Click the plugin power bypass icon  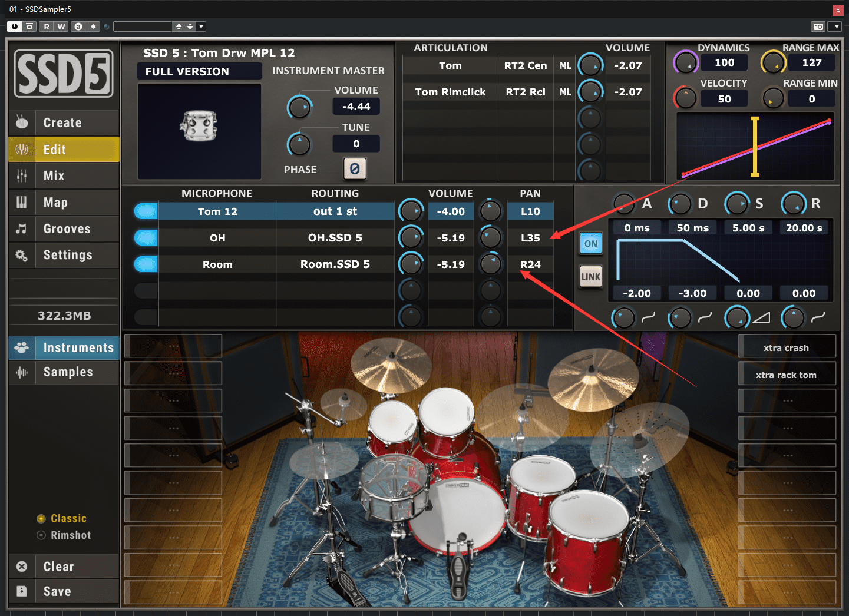coord(14,27)
